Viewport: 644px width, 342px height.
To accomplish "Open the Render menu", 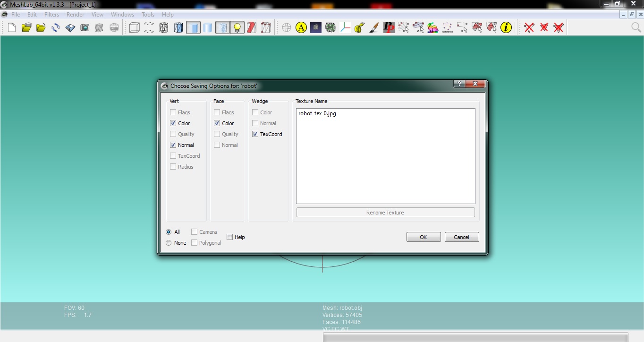I will tap(75, 15).
